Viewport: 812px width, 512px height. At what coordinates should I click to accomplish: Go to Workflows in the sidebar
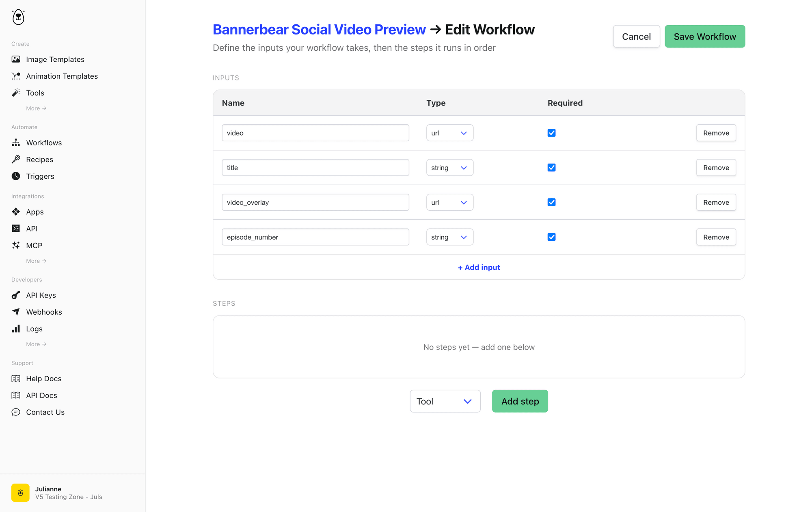click(44, 143)
